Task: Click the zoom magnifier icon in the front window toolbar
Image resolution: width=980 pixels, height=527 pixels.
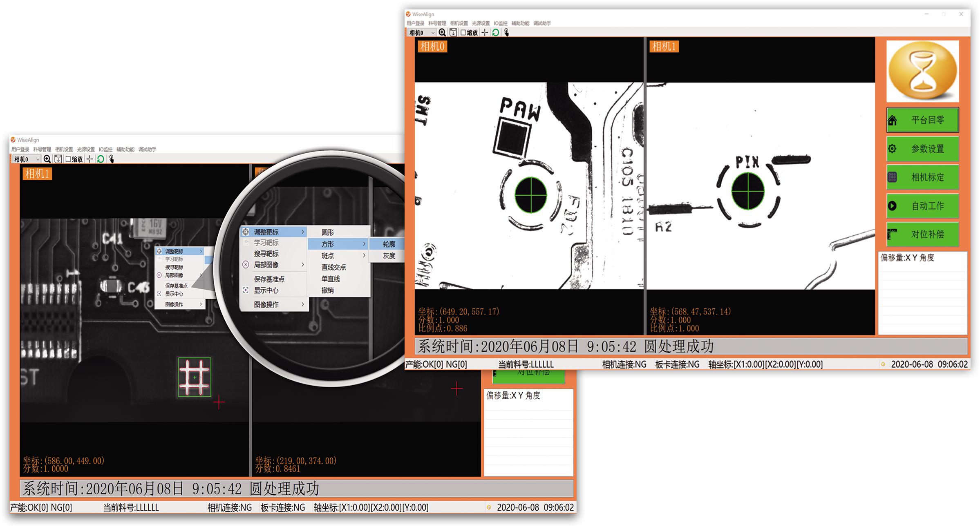Action: click(442, 33)
